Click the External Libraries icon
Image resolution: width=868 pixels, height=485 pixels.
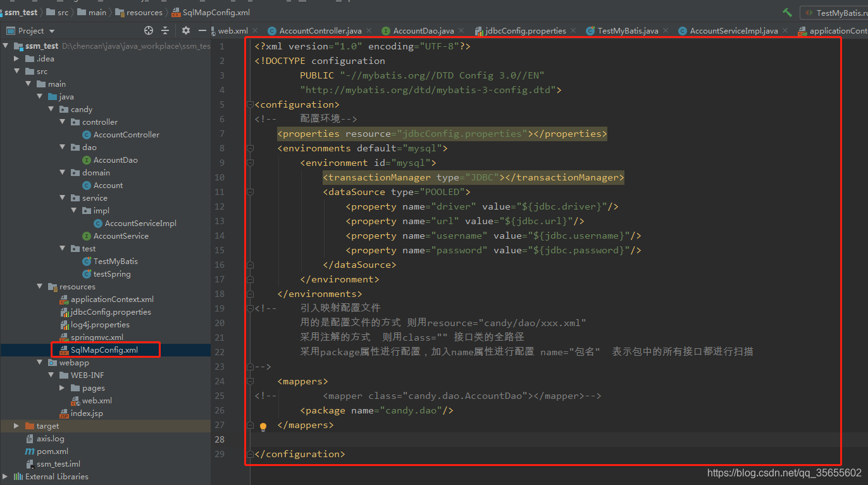point(18,477)
